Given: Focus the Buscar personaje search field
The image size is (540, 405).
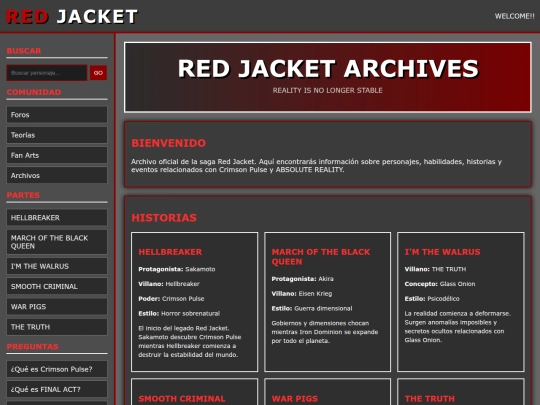Looking at the screenshot, I should 46,73.
